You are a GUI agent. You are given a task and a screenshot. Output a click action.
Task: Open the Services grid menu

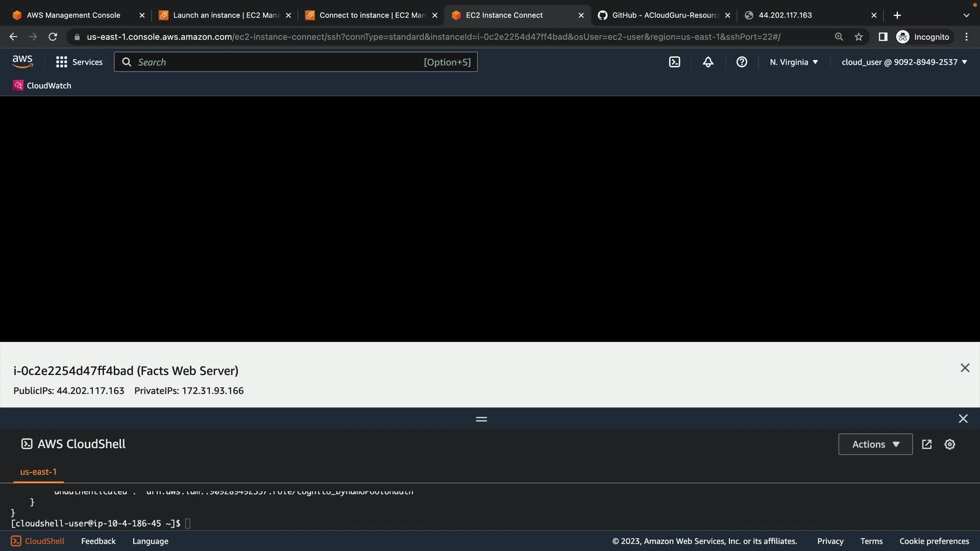pyautogui.click(x=79, y=62)
